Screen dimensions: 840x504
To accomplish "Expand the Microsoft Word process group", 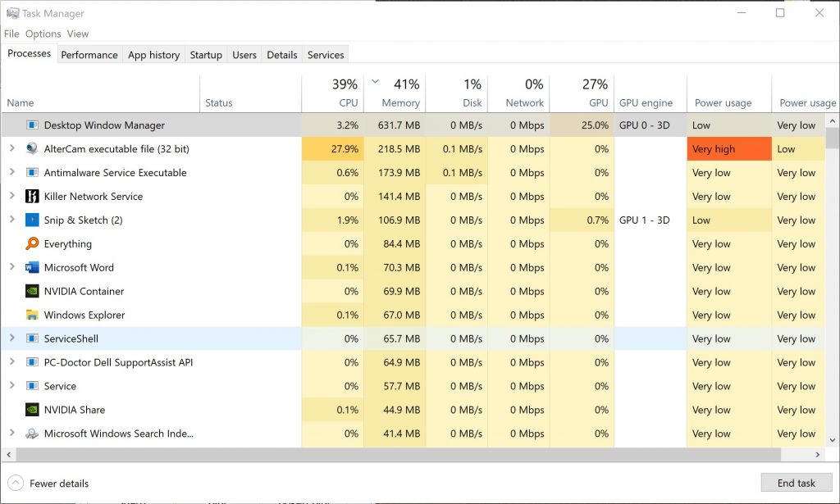I will coord(11,266).
